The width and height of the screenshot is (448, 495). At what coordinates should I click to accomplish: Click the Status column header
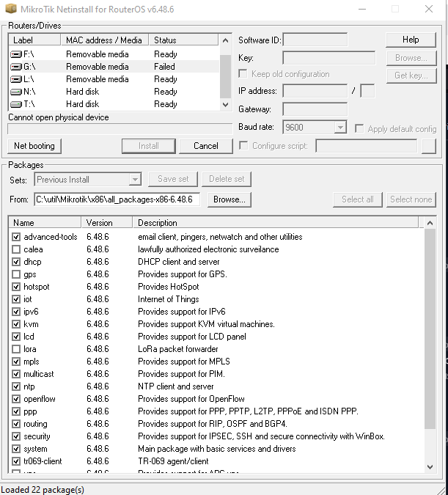click(x=183, y=40)
